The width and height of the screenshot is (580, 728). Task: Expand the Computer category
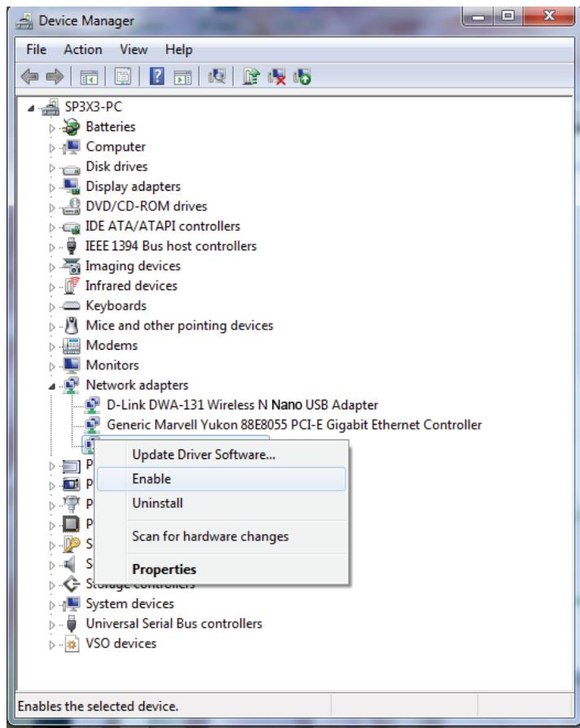(52, 148)
